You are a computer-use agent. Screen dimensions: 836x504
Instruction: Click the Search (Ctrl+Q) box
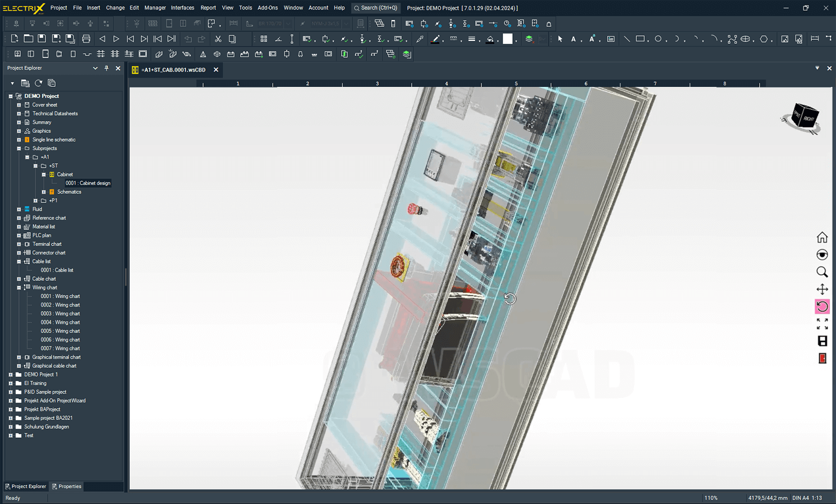point(375,8)
